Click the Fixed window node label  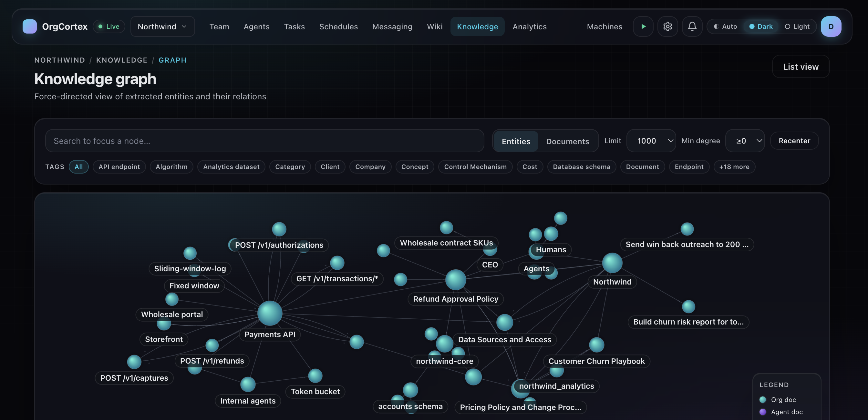click(194, 285)
